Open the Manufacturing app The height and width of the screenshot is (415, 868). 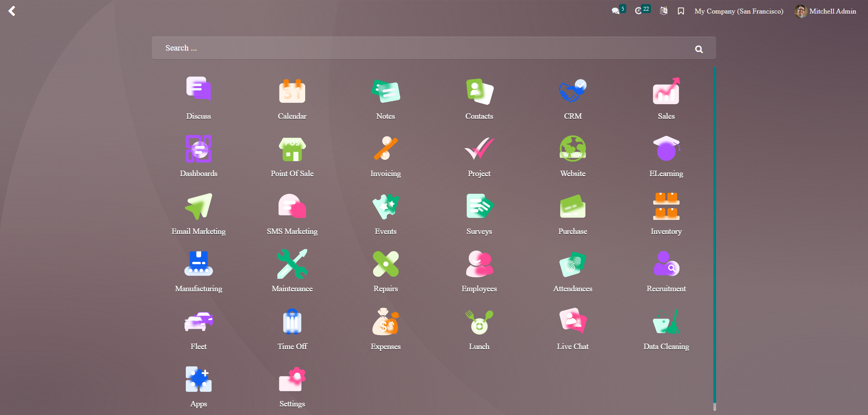click(198, 270)
